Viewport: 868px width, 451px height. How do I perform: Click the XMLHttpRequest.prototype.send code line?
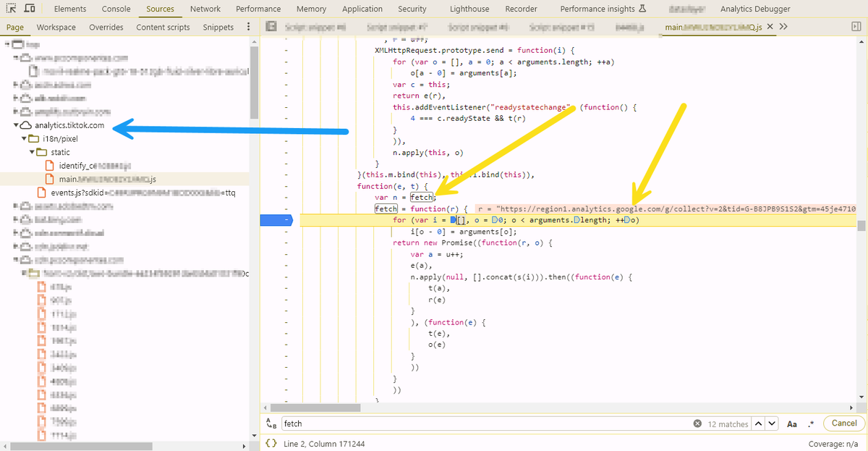click(x=475, y=51)
